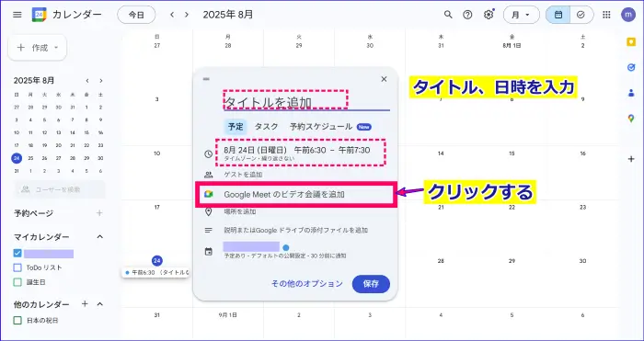Toggle the first My Calendar checkbox

pyautogui.click(x=17, y=253)
